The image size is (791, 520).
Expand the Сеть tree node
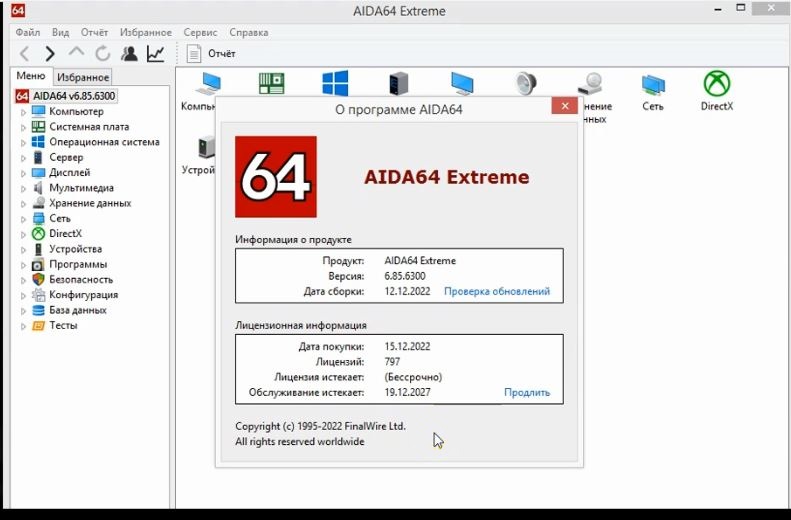pos(23,219)
